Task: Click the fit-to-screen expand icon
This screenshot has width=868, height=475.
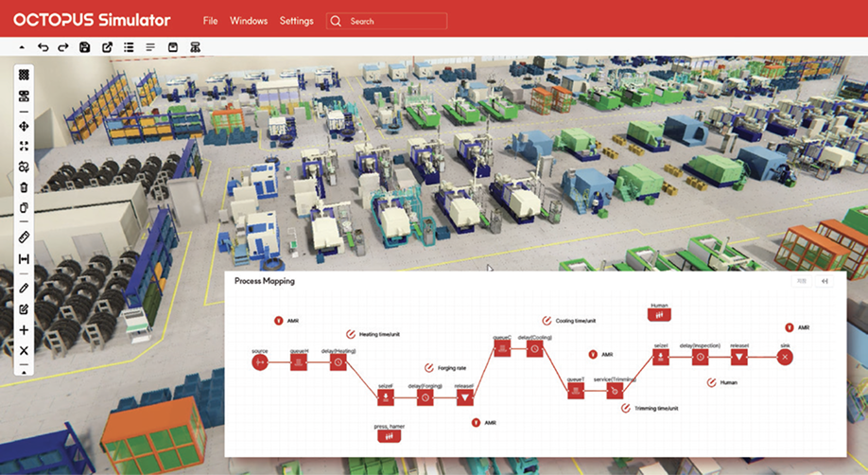Action: pos(24,146)
